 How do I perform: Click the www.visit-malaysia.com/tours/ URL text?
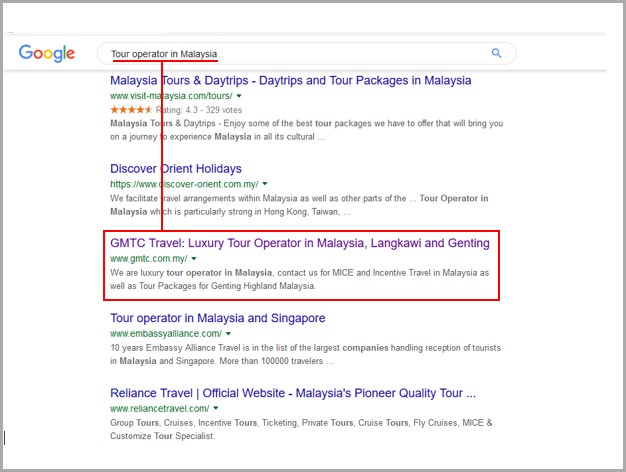point(171,96)
